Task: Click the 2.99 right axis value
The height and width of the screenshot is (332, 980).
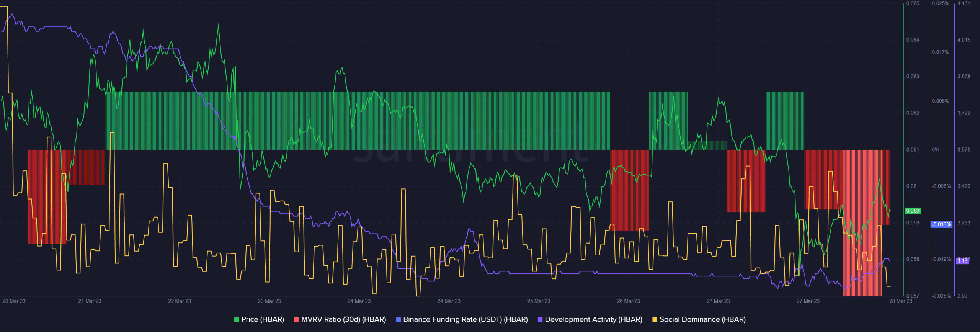Action: tap(962, 296)
